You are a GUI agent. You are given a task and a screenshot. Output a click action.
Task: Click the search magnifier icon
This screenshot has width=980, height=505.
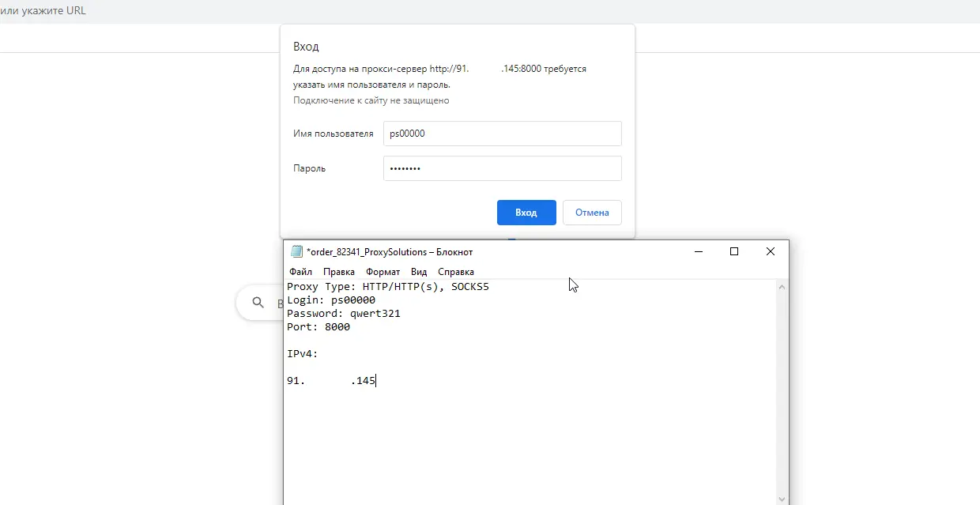coord(257,303)
